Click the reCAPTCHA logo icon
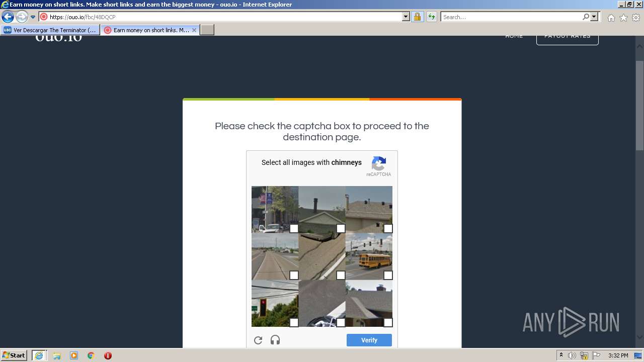Image resolution: width=644 pixels, height=362 pixels. (379, 164)
